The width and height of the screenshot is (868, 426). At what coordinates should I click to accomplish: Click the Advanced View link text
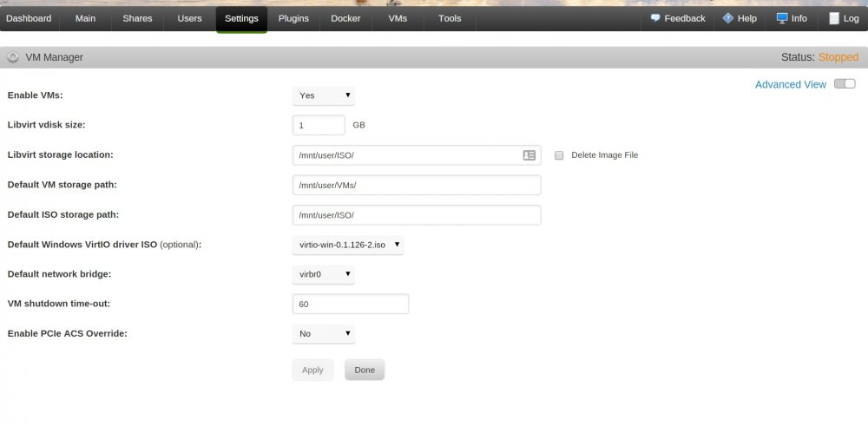click(791, 85)
